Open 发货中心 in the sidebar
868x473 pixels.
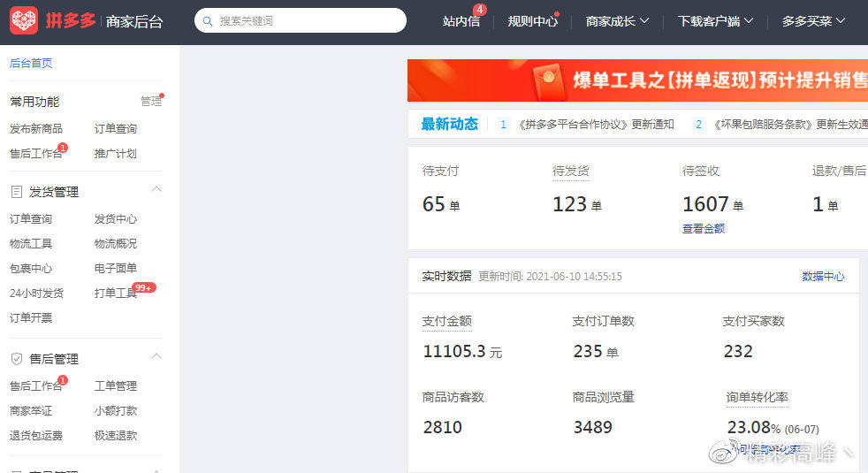pos(116,218)
